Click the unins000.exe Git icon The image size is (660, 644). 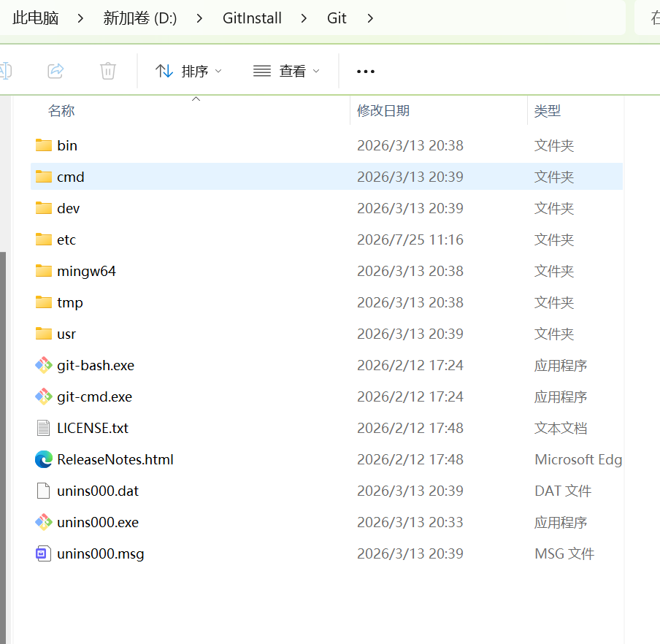click(43, 522)
